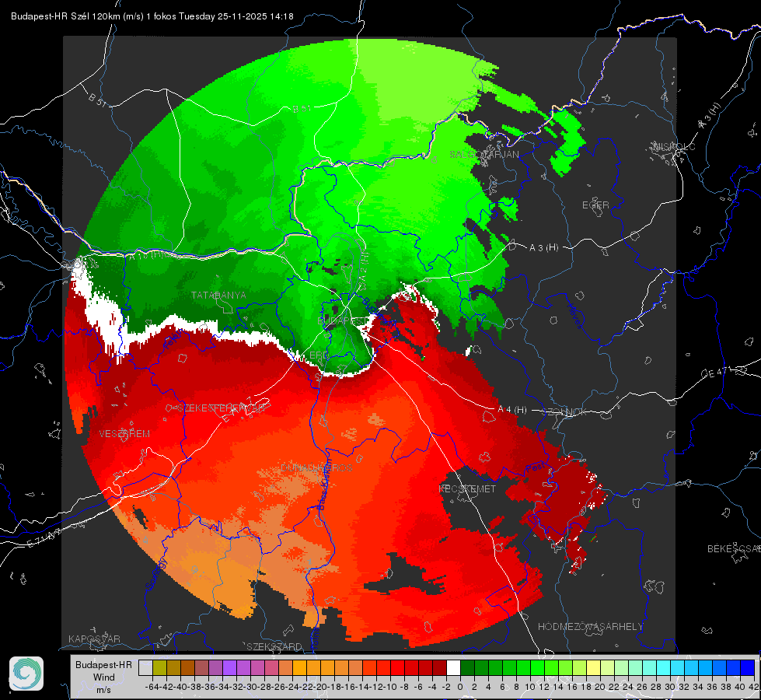Pick the dark blue swatch between 40 and 42
Viewport: 761px width, 700px height.
coord(748,668)
